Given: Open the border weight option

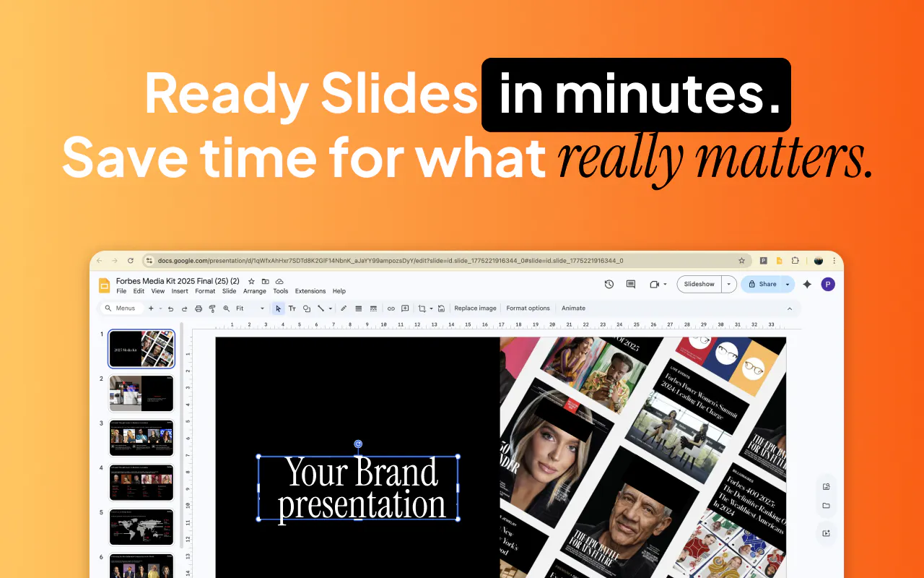Looking at the screenshot, I should coord(359,309).
